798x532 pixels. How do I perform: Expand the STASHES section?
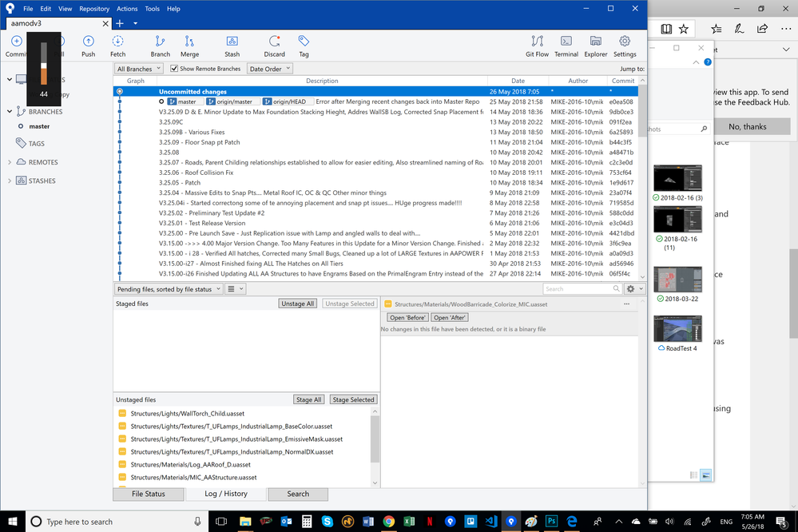(9, 181)
